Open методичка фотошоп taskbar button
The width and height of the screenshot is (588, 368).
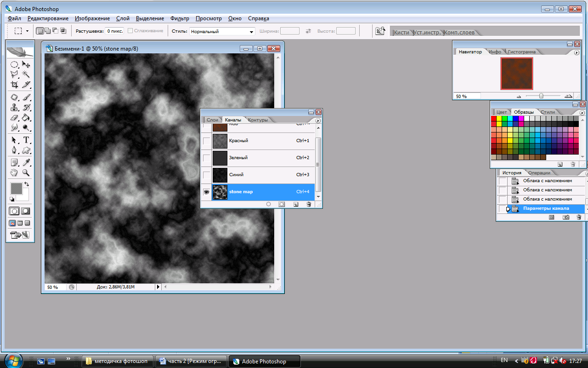point(117,361)
